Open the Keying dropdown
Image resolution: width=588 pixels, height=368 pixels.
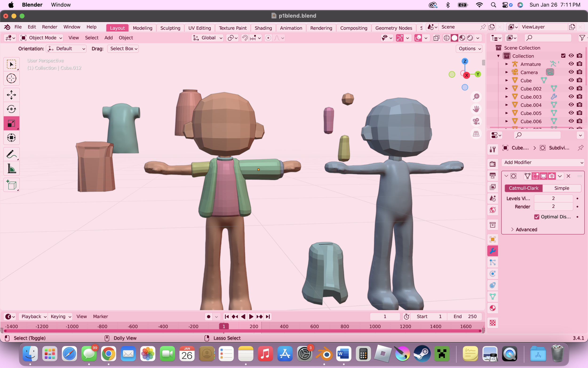[60, 316]
